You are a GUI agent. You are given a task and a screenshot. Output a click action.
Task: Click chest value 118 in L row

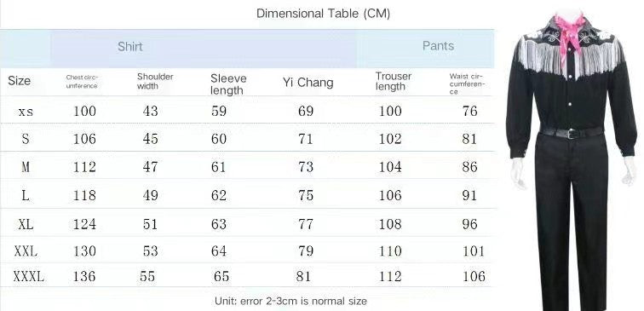[84, 195]
